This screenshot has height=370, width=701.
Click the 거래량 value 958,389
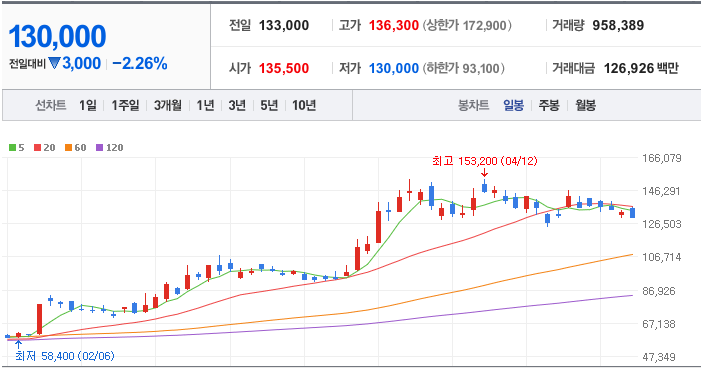pos(618,25)
